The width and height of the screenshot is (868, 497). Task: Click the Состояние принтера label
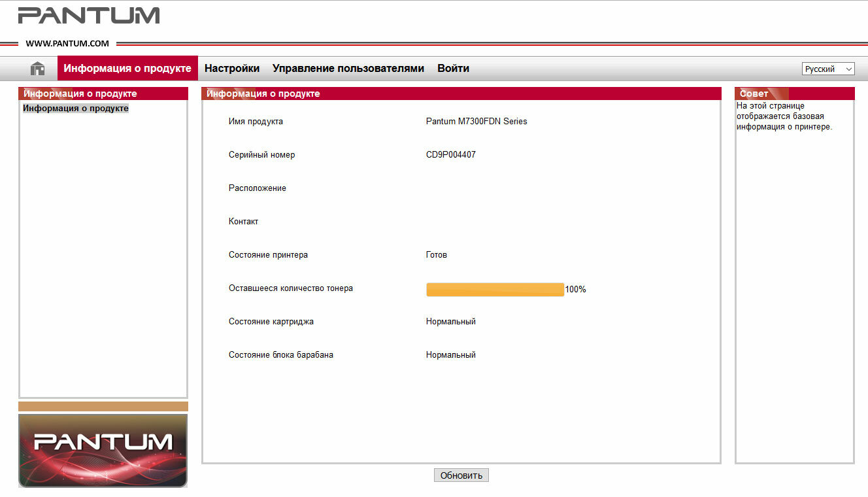[x=268, y=255]
